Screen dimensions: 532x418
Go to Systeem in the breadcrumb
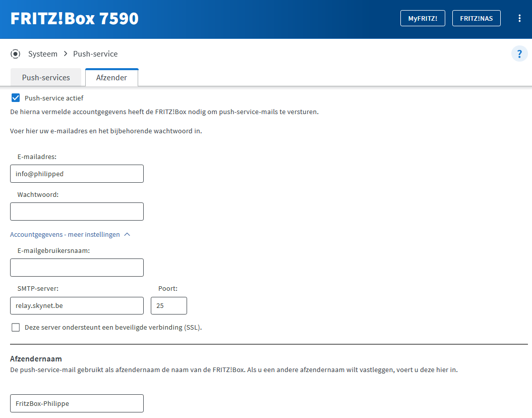coord(43,54)
